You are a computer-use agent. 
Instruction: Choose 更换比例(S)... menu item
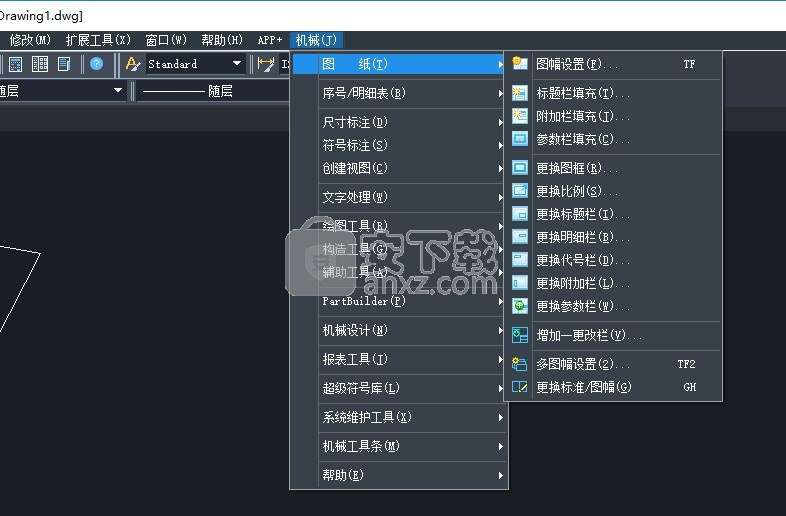coord(613,191)
